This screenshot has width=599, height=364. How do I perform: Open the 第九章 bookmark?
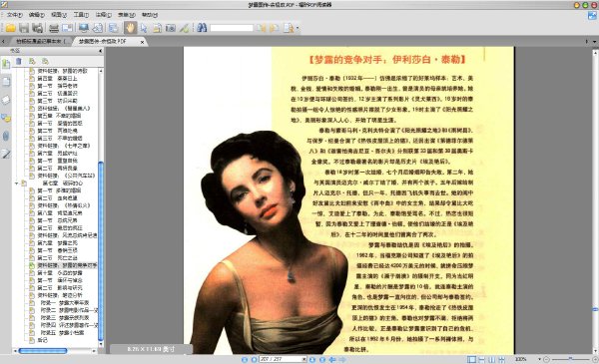(57, 242)
